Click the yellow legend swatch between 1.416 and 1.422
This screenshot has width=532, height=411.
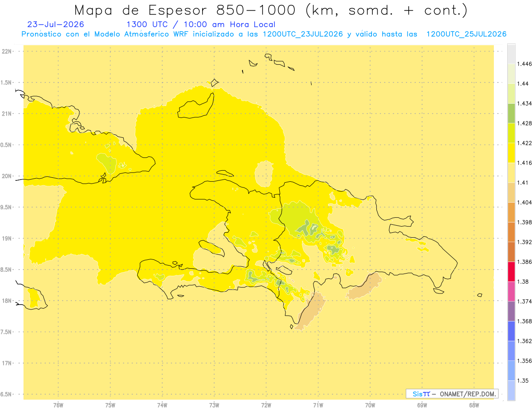pos(511,153)
